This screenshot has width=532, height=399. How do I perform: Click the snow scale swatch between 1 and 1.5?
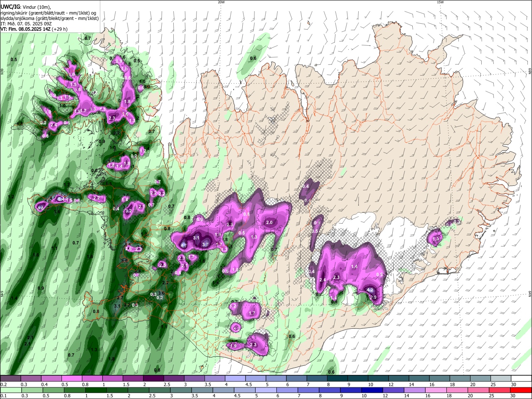pos(113,379)
